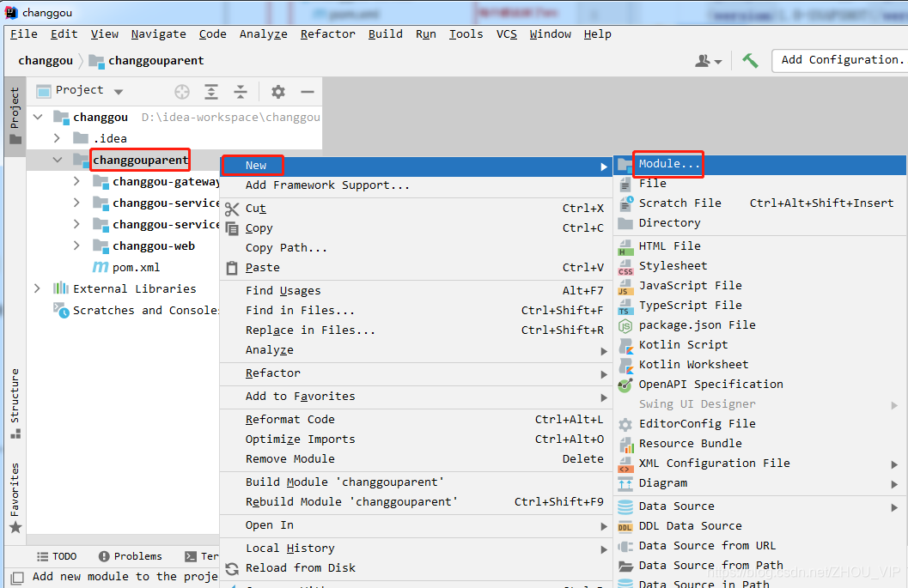Select pom.xml in the project tree
The width and height of the screenshot is (908, 588).
pyautogui.click(x=136, y=267)
